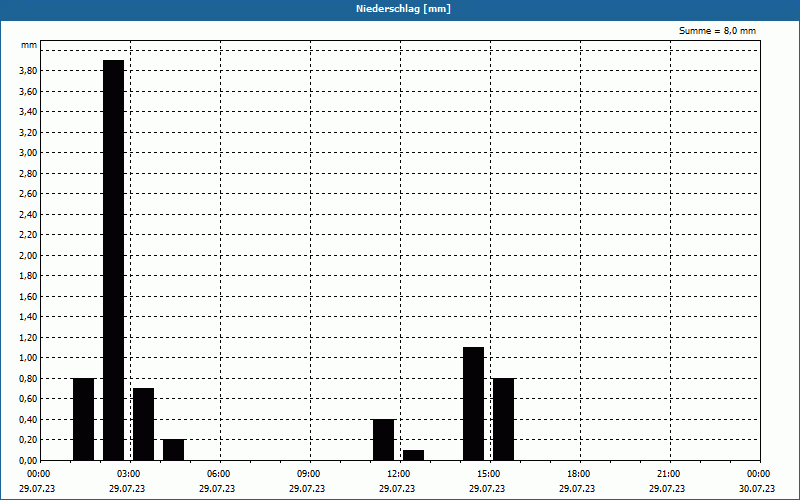This screenshot has width=800, height=500.
Task: Select the y-axis value 2,00
Action: 28,256
